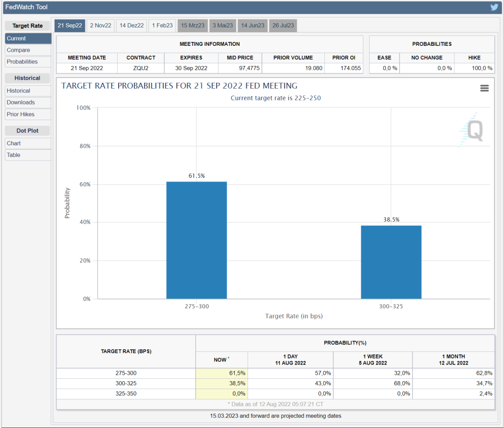Open the 26 Jul23 meeting tab
The image size is (504, 428).
283,26
